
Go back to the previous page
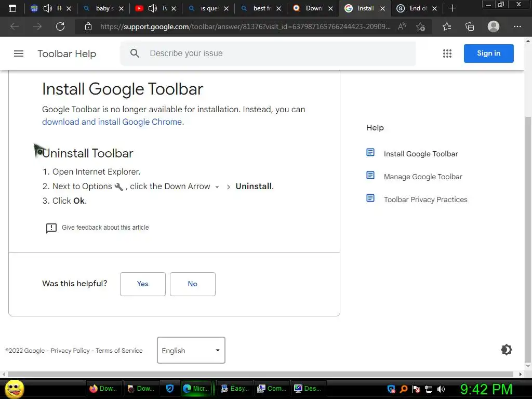tap(14, 26)
